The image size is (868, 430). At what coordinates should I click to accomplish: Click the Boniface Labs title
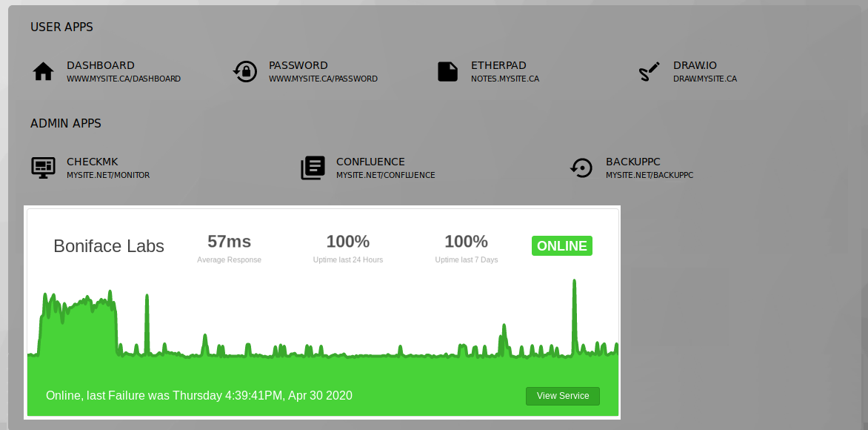(x=108, y=245)
